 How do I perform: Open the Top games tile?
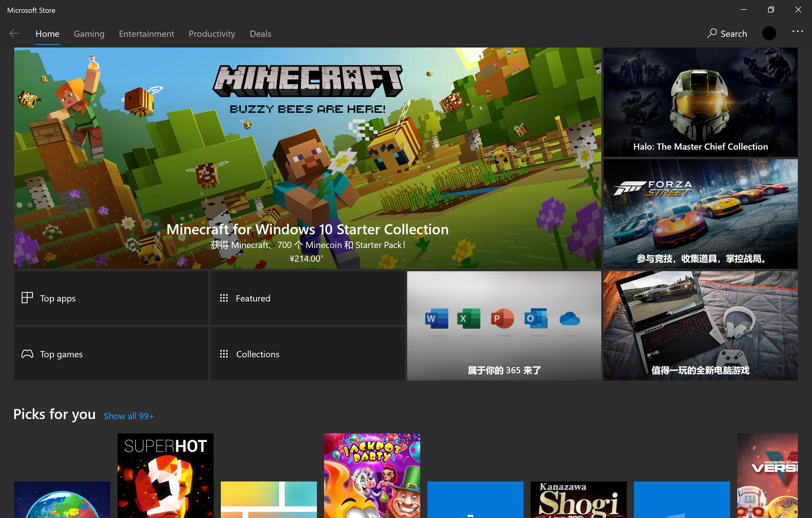111,354
